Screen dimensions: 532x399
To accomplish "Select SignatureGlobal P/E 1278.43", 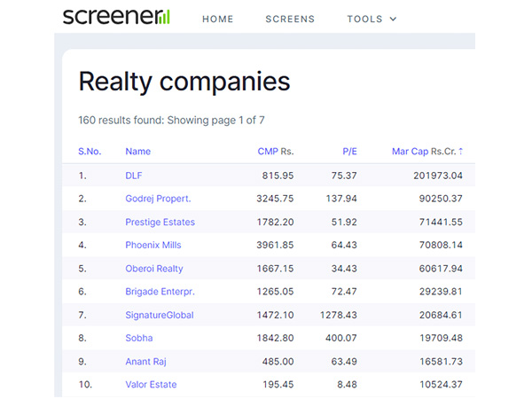I will (x=339, y=315).
